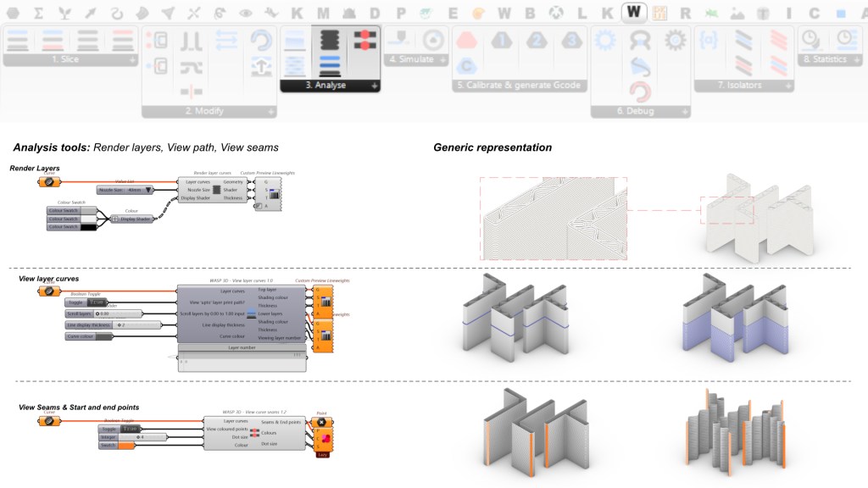Viewport: 868px width, 488px height.
Task: Click the Layer number panel
Action: [x=241, y=347]
